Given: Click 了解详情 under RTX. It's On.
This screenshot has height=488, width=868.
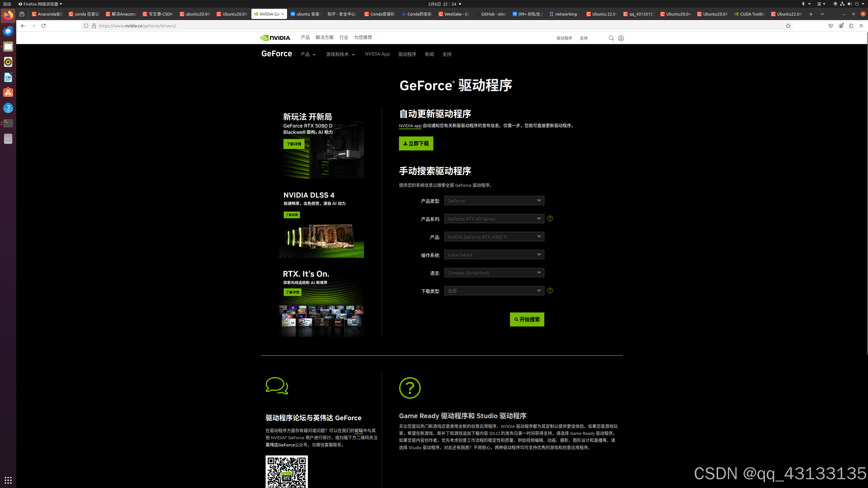Looking at the screenshot, I should [292, 292].
